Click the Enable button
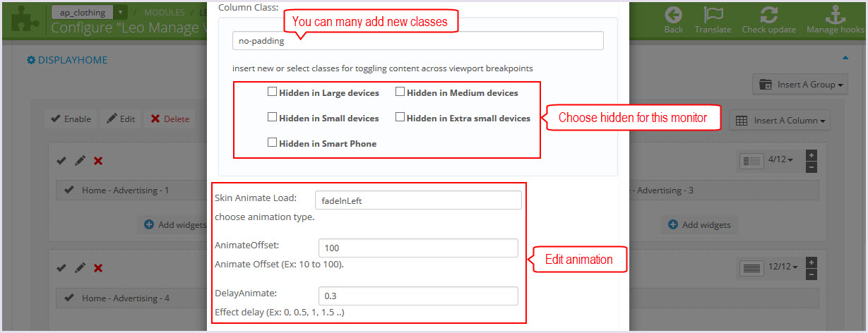Image resolution: width=868 pixels, height=333 pixels. click(x=71, y=119)
